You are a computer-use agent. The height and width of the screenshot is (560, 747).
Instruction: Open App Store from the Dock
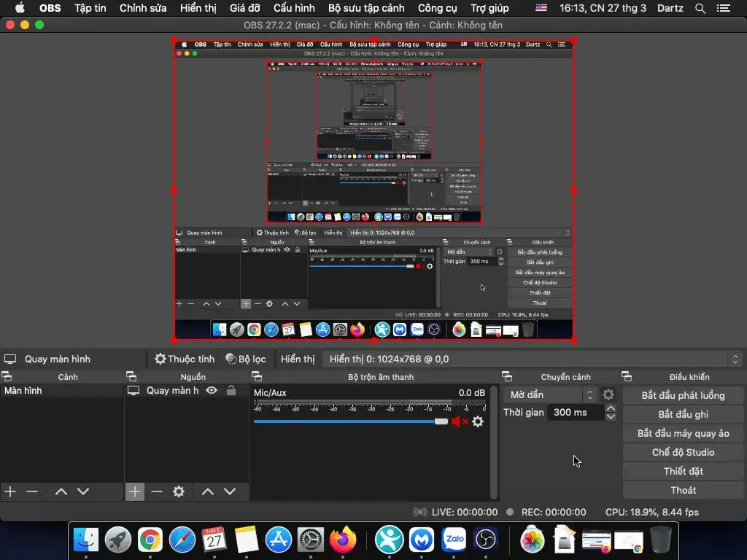(278, 540)
